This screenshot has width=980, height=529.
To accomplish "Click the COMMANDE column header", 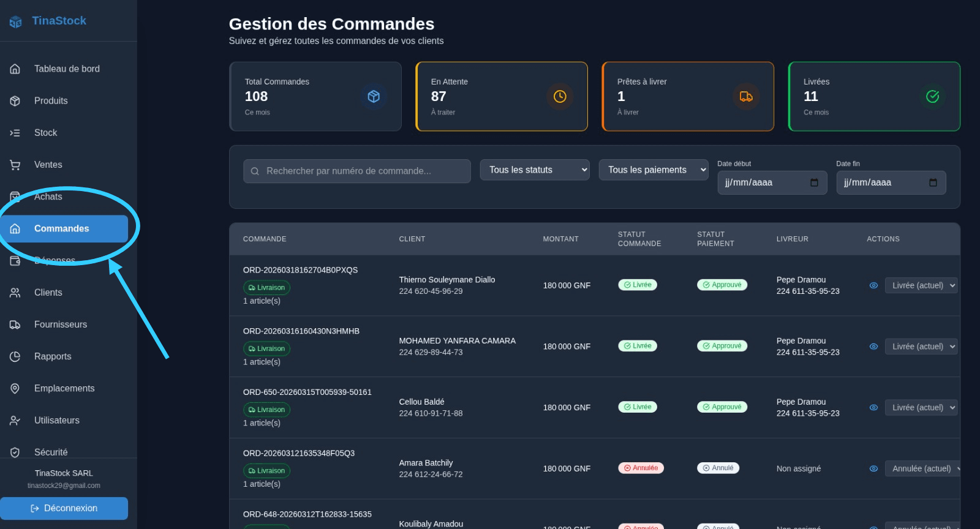I will [x=265, y=239].
